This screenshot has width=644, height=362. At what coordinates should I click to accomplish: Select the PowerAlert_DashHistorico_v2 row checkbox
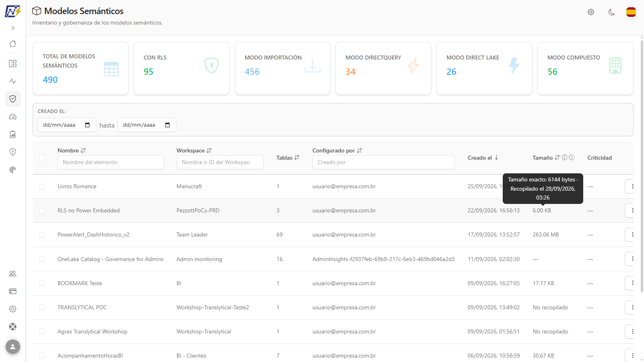[42, 235]
